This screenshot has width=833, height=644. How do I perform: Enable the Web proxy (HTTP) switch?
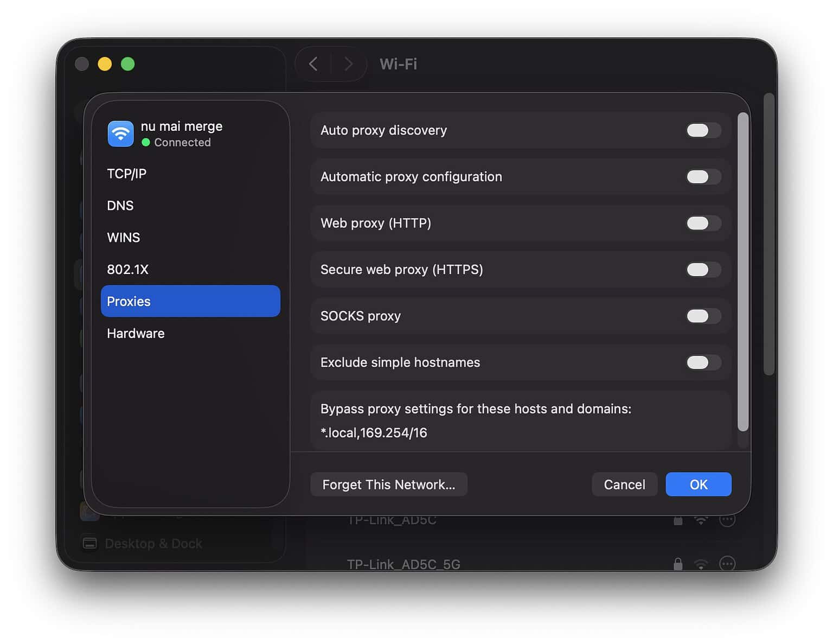tap(702, 223)
